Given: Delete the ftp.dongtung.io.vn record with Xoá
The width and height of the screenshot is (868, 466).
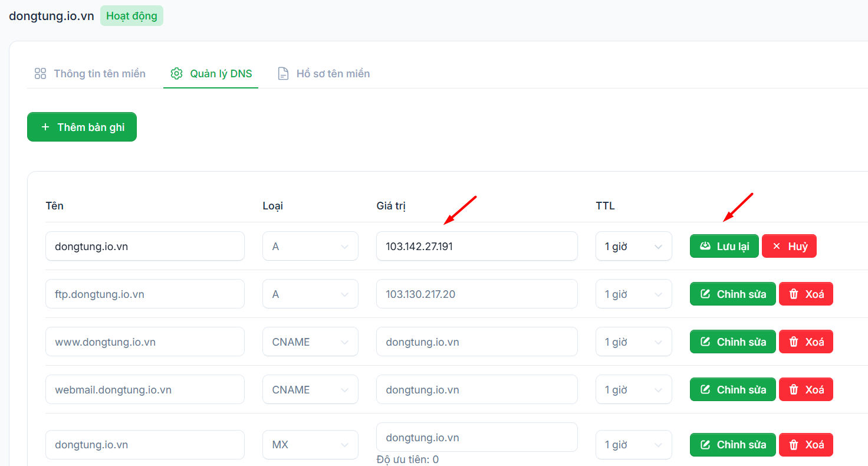Looking at the screenshot, I should tap(806, 294).
